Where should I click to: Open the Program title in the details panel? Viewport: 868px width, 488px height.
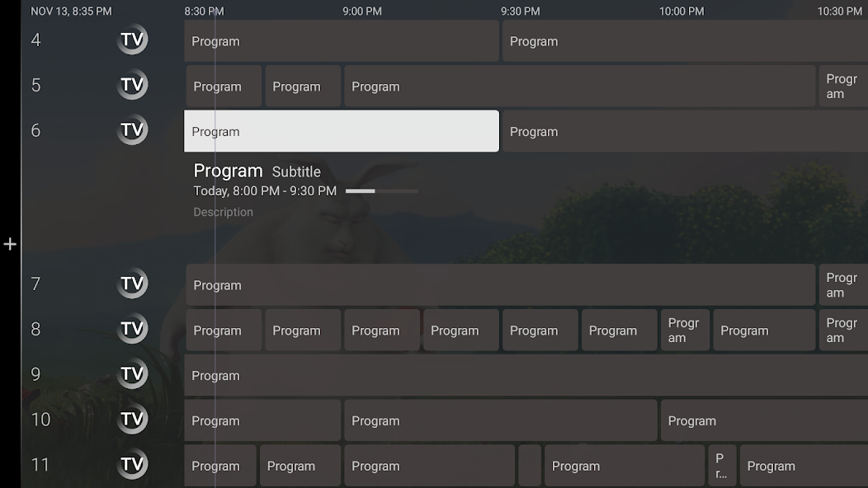pos(229,171)
